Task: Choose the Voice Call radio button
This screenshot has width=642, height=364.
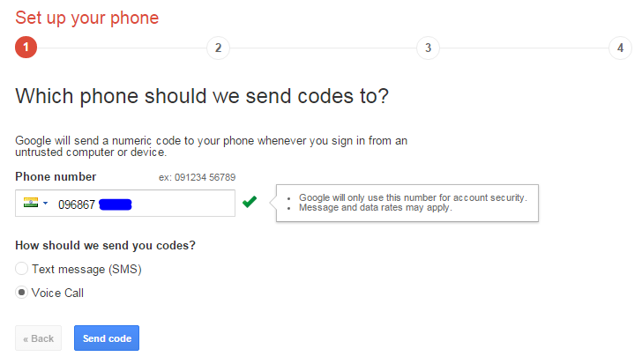Action: 22,293
